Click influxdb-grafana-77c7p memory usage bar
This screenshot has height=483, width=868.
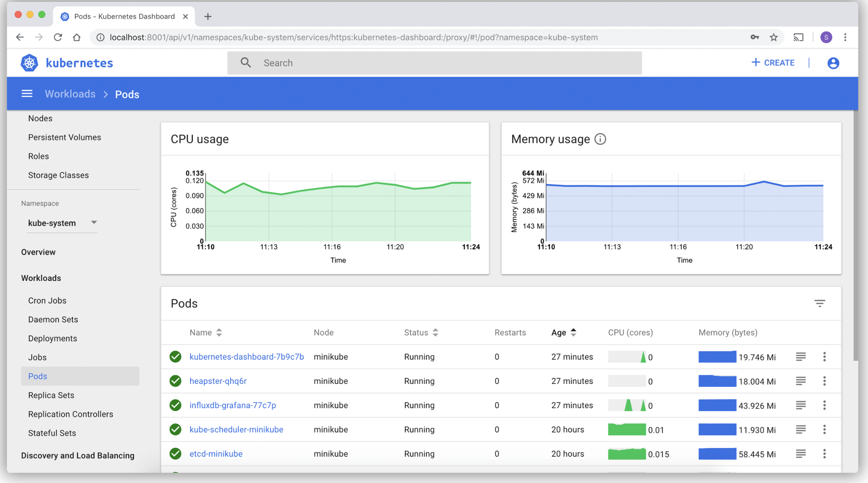coord(717,405)
